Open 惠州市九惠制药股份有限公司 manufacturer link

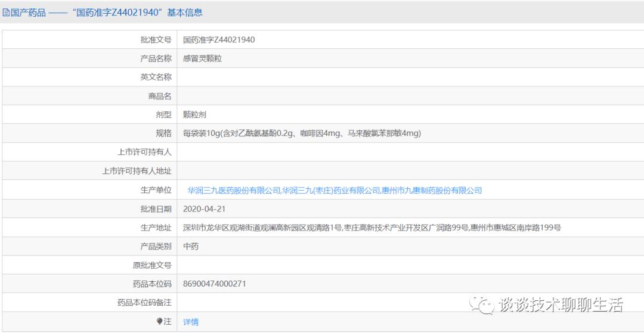(x=432, y=190)
